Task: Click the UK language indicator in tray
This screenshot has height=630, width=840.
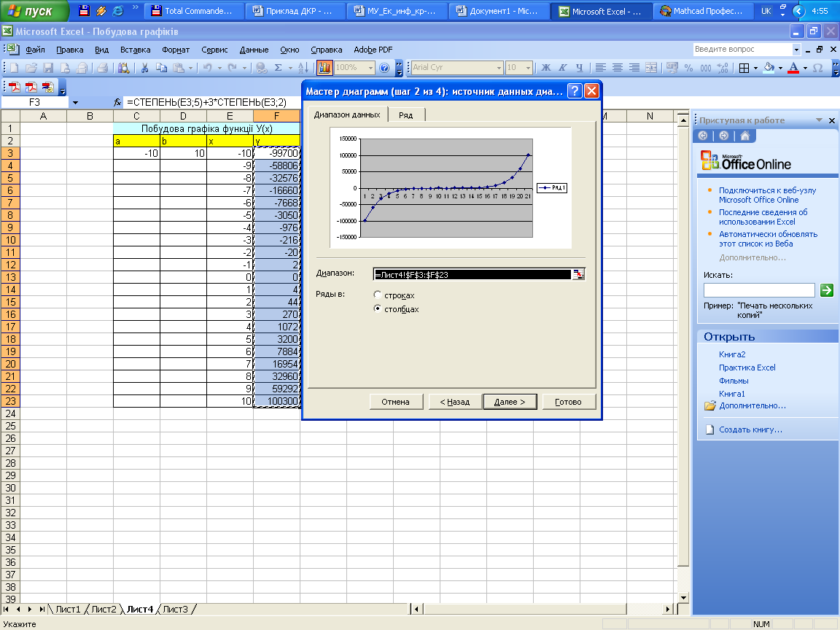Action: click(766, 11)
